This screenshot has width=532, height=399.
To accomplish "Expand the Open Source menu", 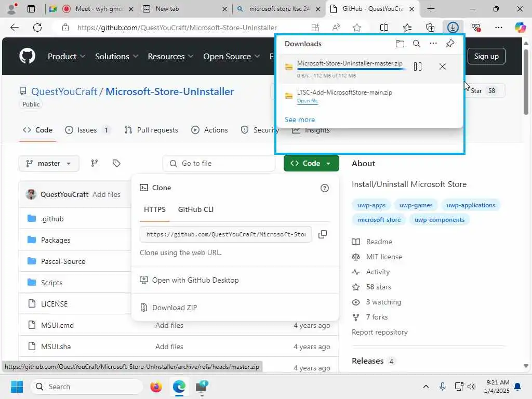I will 231,56.
